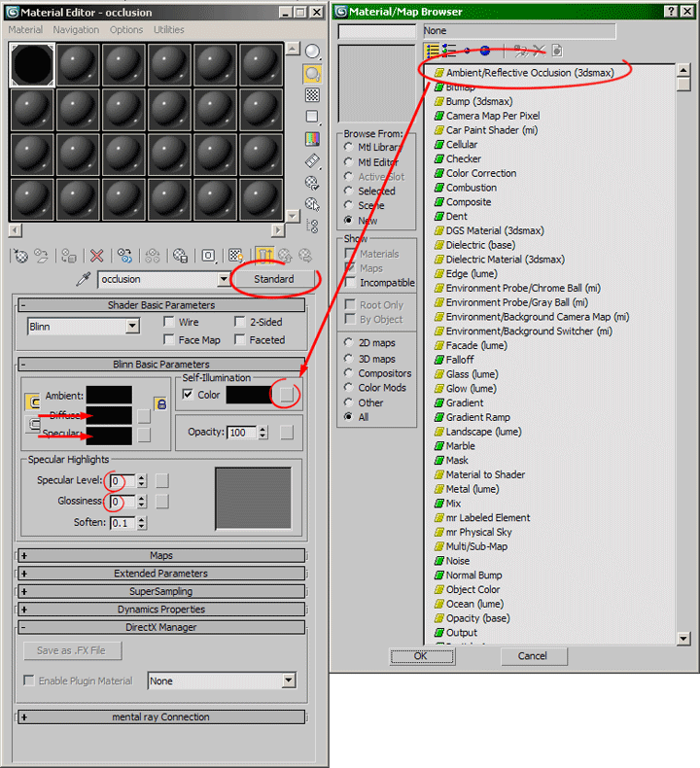
Task: Click the Diffuse color swatch
Action: (109, 415)
